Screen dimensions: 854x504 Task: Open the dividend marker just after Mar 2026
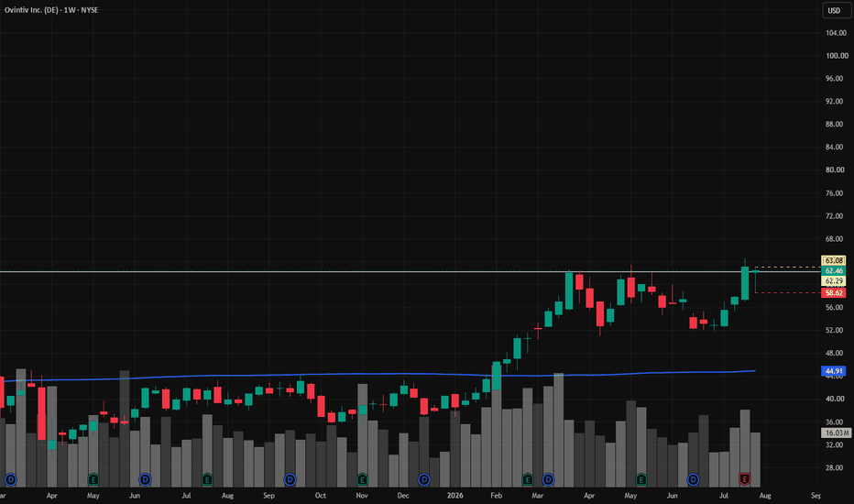[549, 479]
